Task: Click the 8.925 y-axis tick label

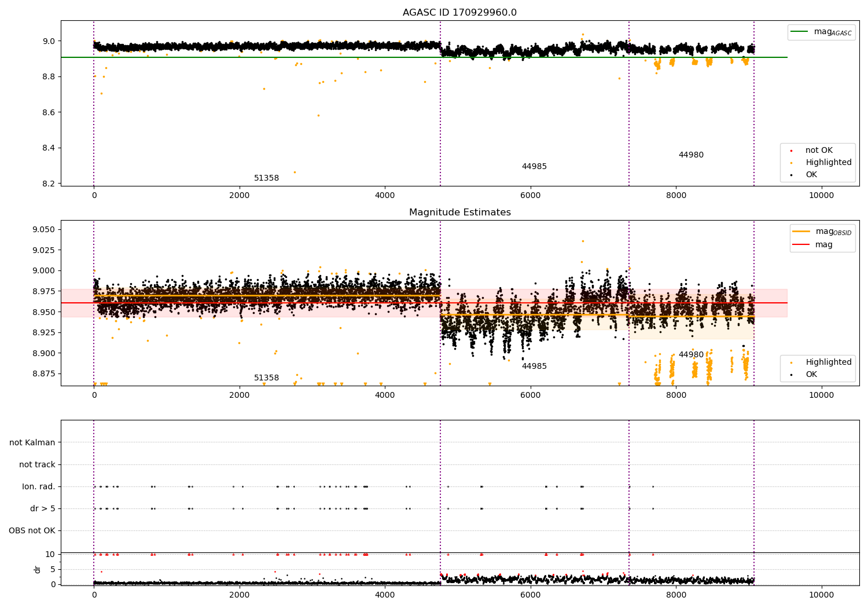Action: point(43,333)
